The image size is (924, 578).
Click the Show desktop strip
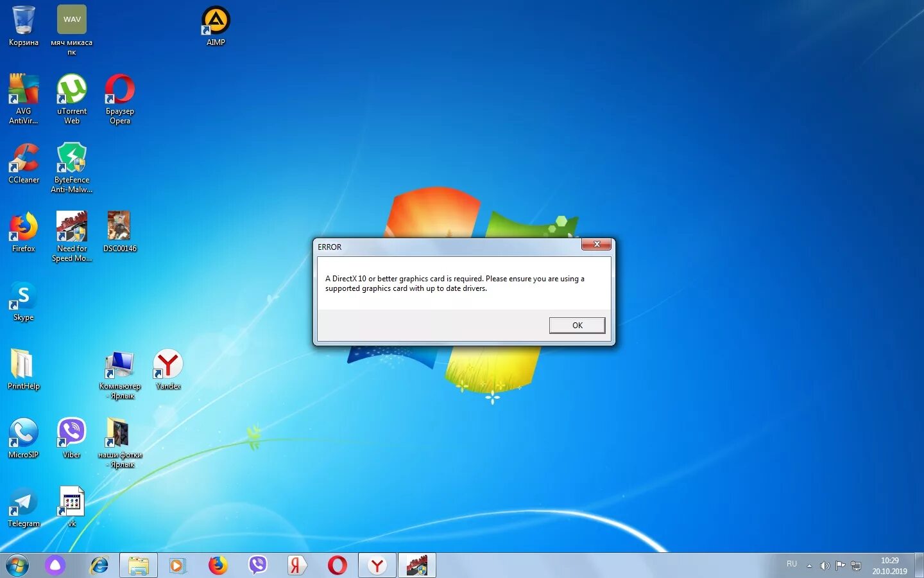[919, 566]
